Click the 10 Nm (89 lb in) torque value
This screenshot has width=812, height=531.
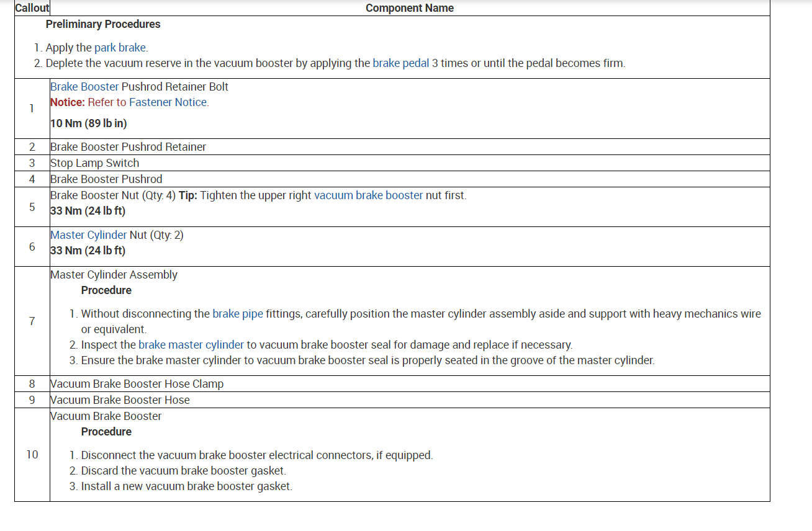(88, 123)
